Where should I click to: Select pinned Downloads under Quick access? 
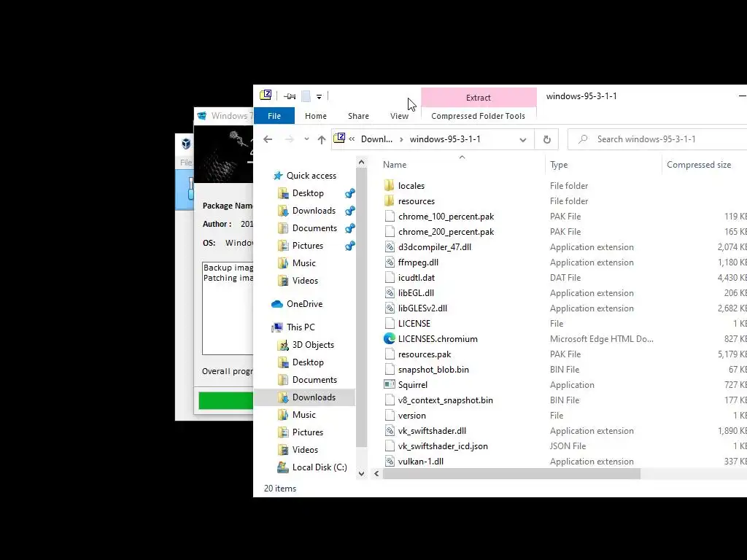(314, 211)
